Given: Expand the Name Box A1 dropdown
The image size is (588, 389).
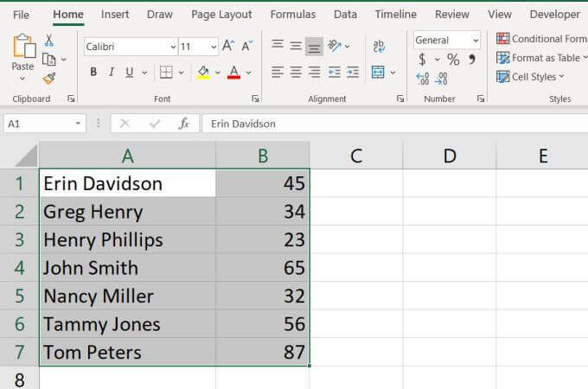Looking at the screenshot, I should pos(78,124).
